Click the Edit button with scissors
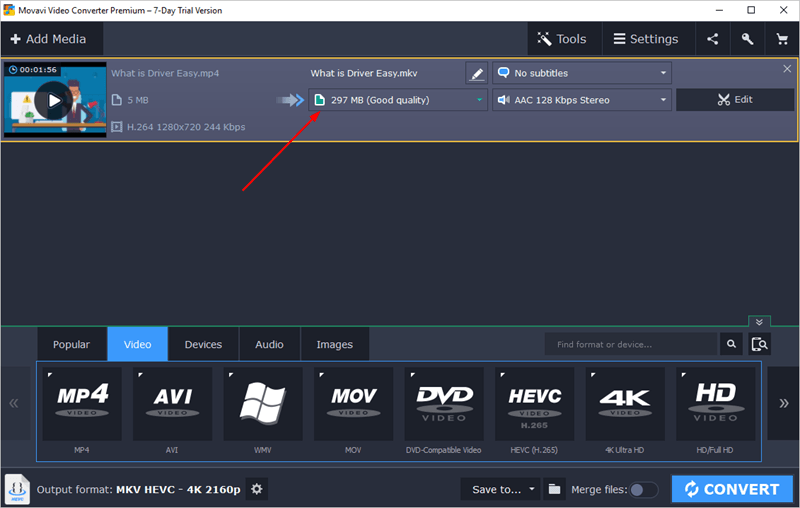800x508 pixels. tap(735, 100)
